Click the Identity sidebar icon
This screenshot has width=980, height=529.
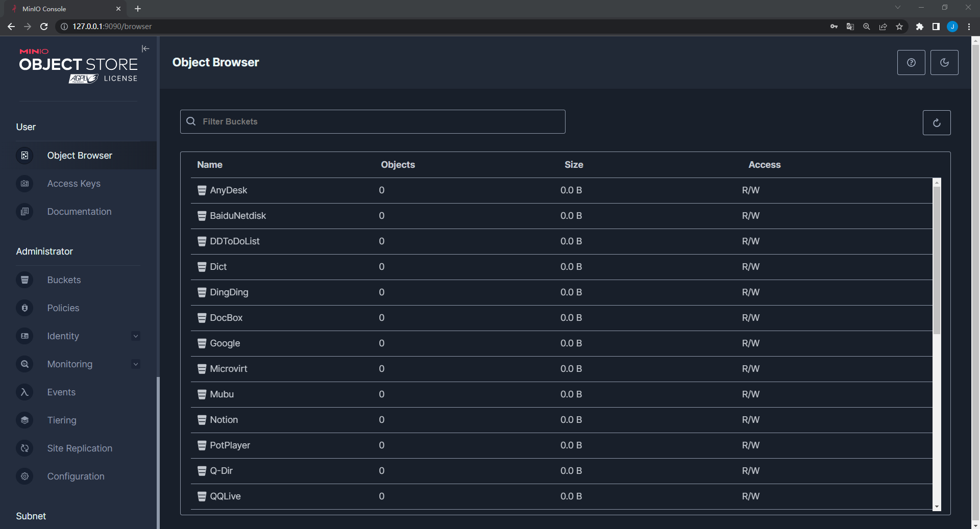point(24,336)
